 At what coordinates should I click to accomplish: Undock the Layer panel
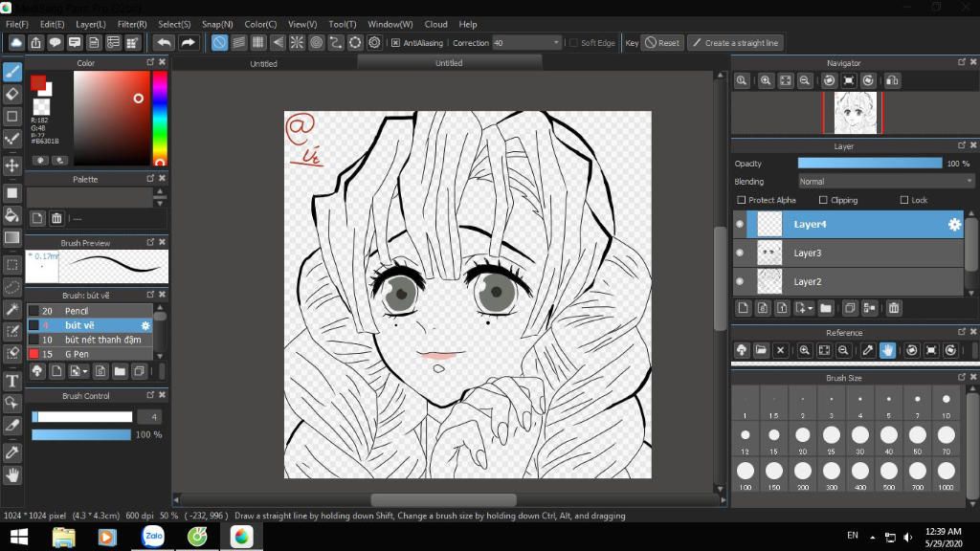961,145
